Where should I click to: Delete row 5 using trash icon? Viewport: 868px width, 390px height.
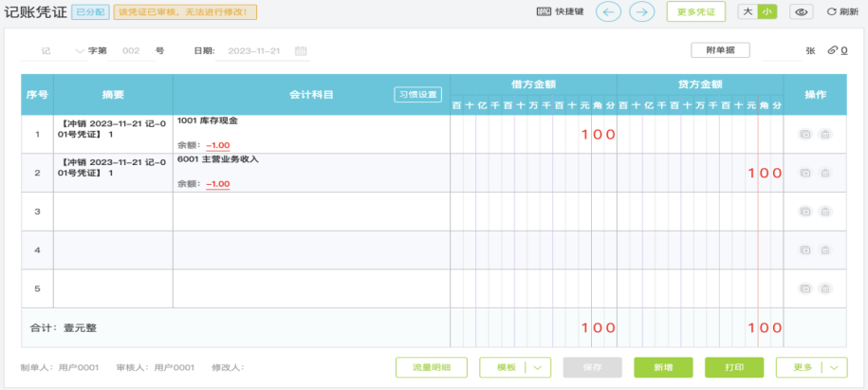click(825, 288)
